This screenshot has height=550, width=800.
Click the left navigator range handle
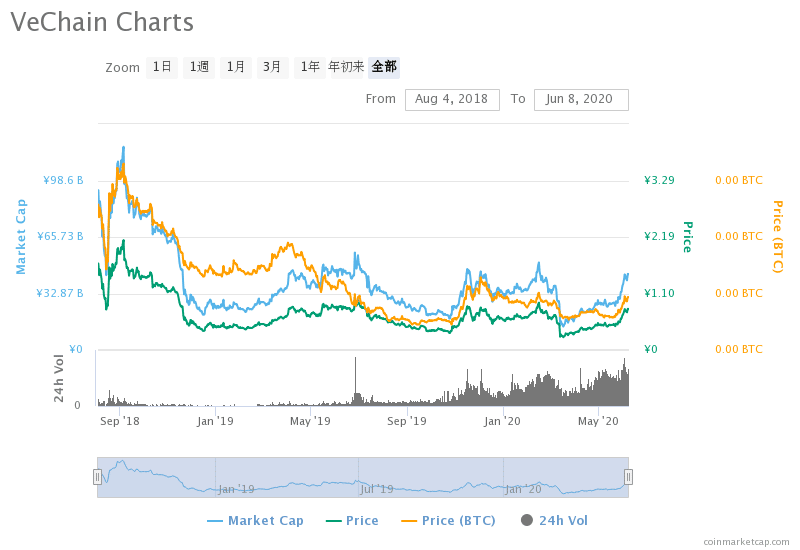[x=97, y=477]
